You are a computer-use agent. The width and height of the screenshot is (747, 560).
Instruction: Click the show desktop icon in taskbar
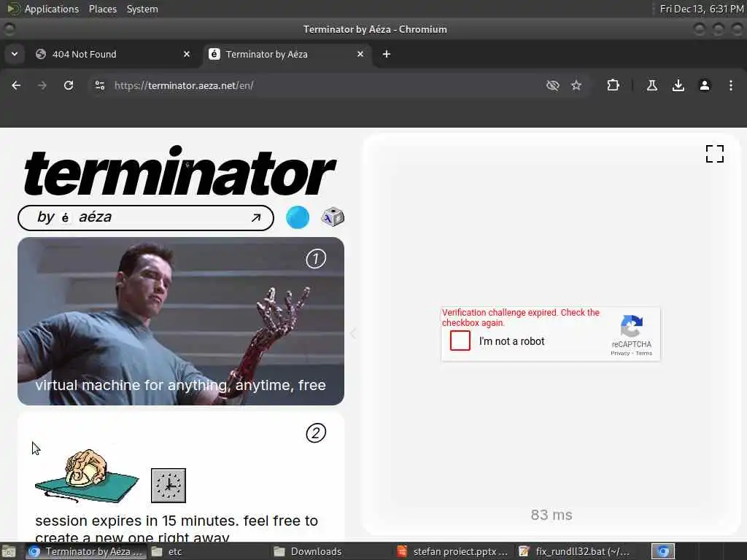pyautogui.click(x=9, y=552)
